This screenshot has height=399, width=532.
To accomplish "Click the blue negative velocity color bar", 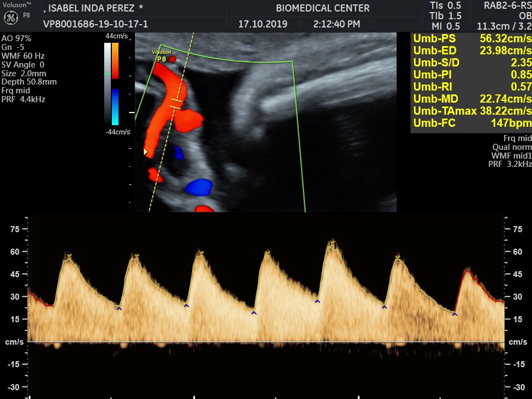I will 115,107.
